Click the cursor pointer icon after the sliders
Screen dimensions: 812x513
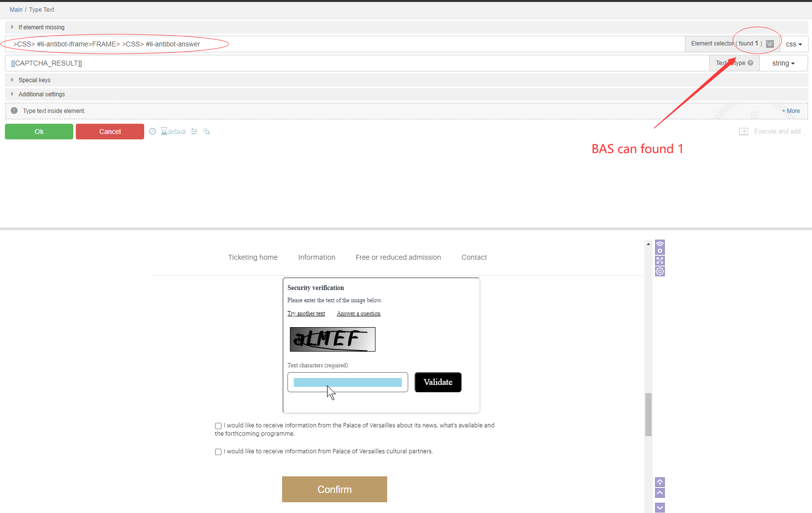(x=206, y=132)
